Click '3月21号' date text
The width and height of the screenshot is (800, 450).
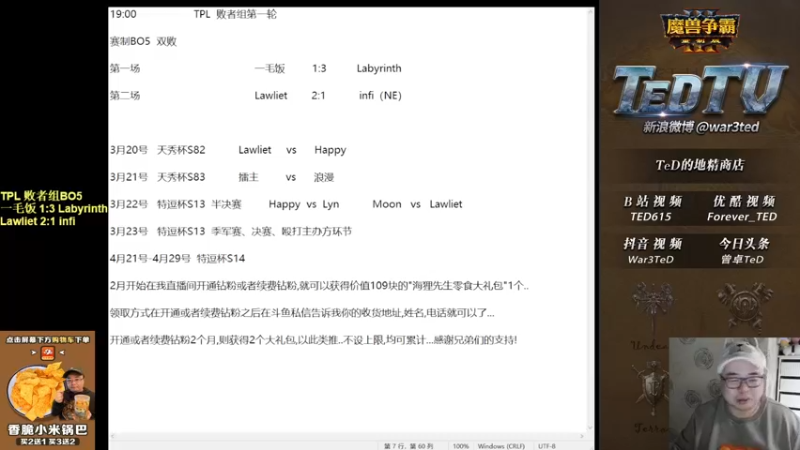tap(129, 177)
